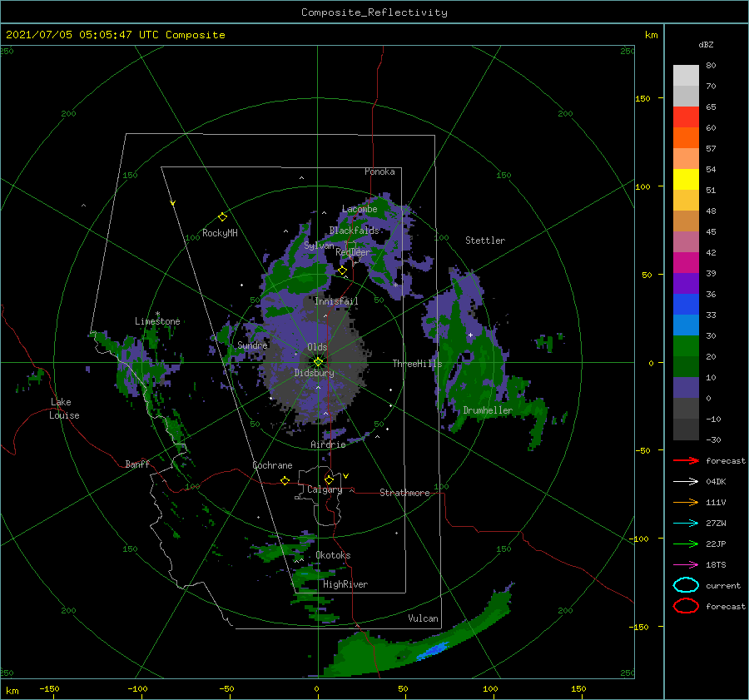
Task: Click the Banff label
Action: point(137,464)
